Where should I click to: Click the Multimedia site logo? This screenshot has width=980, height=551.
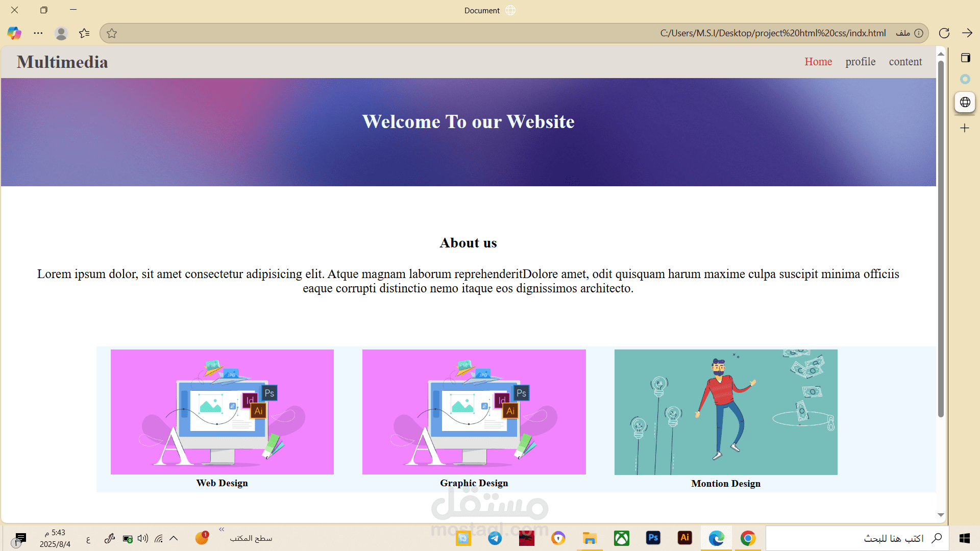(62, 62)
